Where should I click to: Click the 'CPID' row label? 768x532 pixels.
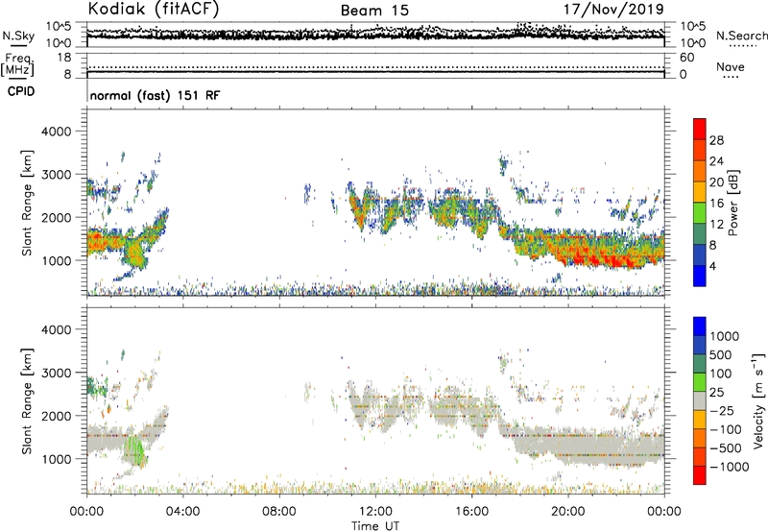pyautogui.click(x=21, y=91)
